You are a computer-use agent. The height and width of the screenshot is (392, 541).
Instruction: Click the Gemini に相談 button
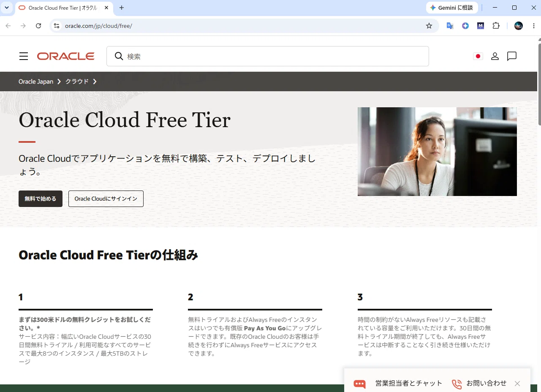452,8
